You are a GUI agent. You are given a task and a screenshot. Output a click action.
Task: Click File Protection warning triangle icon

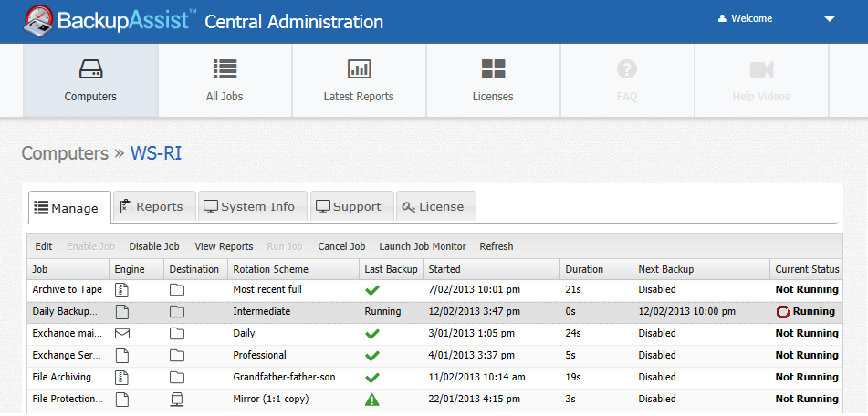[372, 399]
